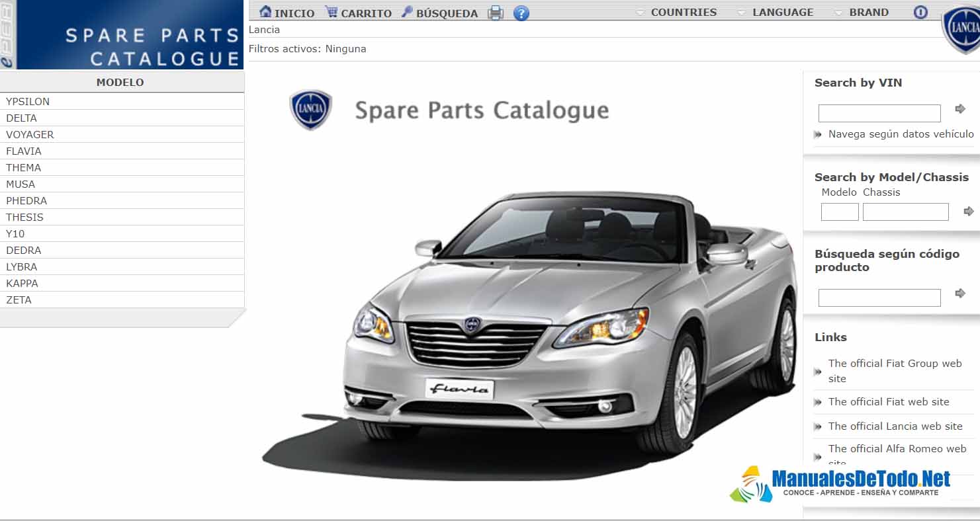Select THEMA model
Image resolution: width=980 pixels, height=521 pixels.
[x=122, y=167]
